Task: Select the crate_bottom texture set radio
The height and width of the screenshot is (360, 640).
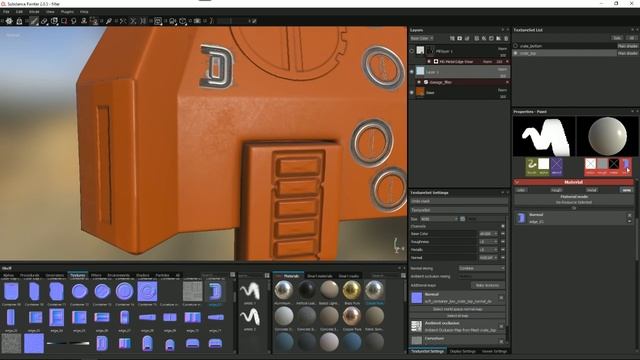Action: pyautogui.click(x=516, y=46)
